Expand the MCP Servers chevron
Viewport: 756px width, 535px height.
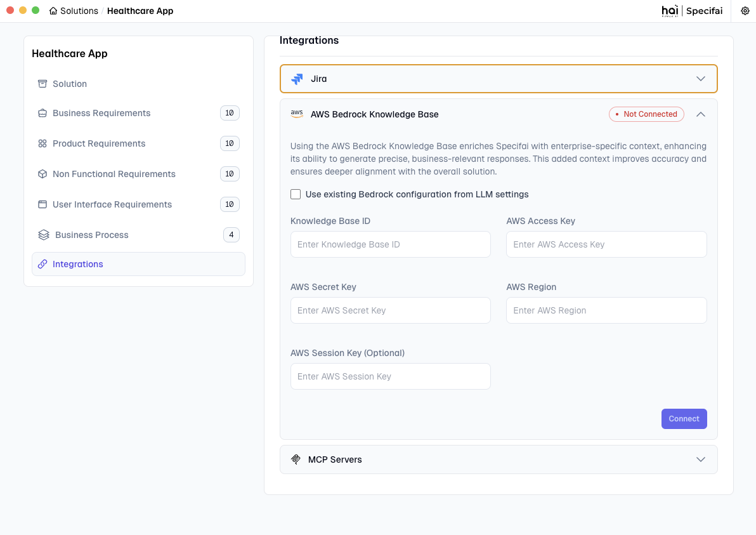[x=701, y=459]
